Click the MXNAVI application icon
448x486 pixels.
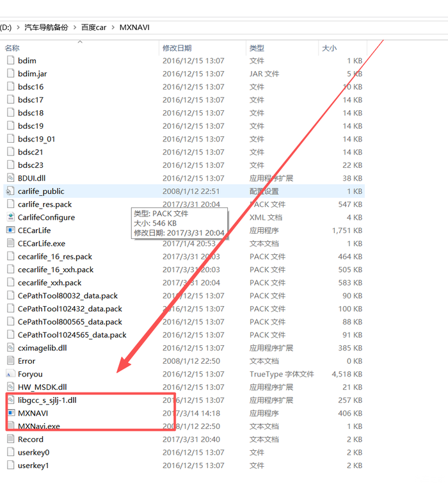pyautogui.click(x=10, y=413)
